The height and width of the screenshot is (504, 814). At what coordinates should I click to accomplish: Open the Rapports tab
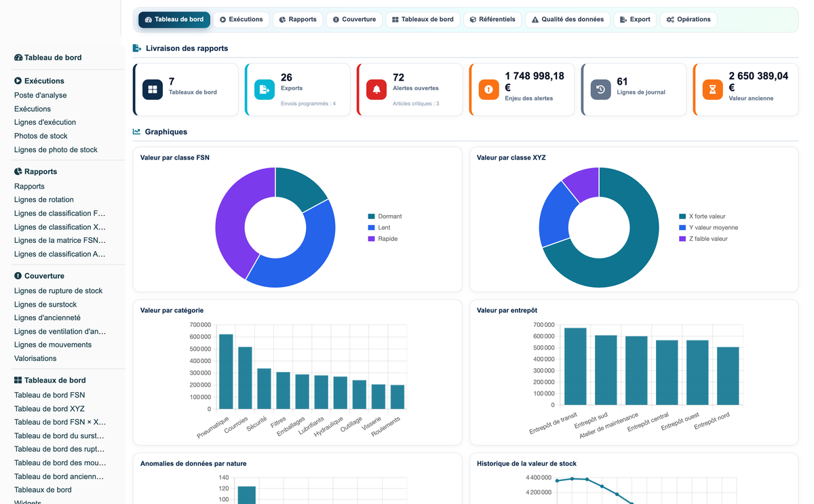point(298,20)
